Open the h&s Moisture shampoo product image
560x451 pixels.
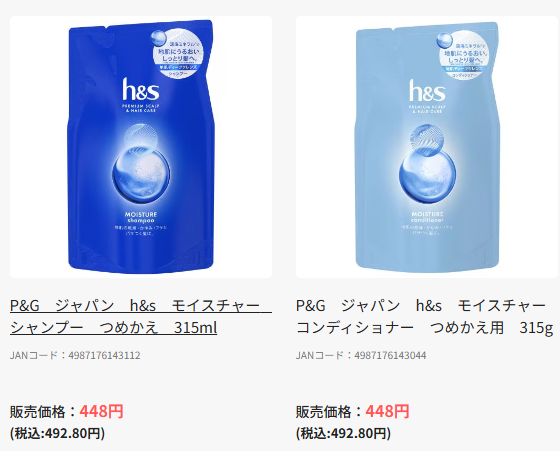(x=141, y=147)
